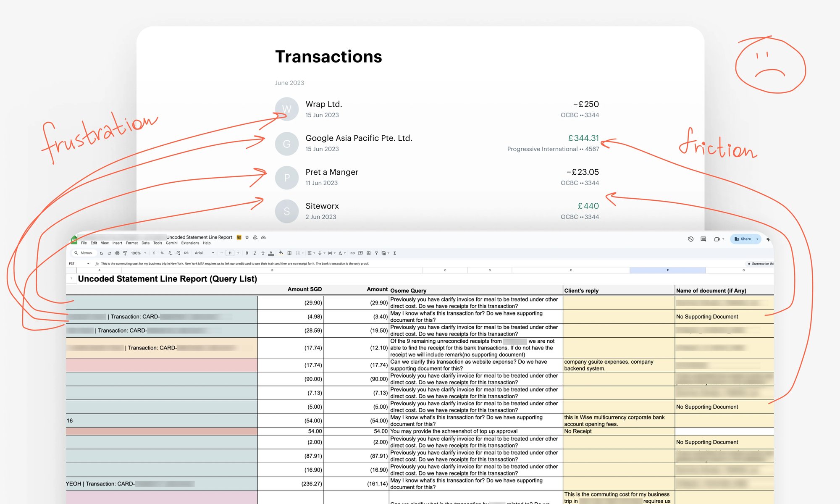Open the comments history icon
840x504 pixels.
(703, 239)
